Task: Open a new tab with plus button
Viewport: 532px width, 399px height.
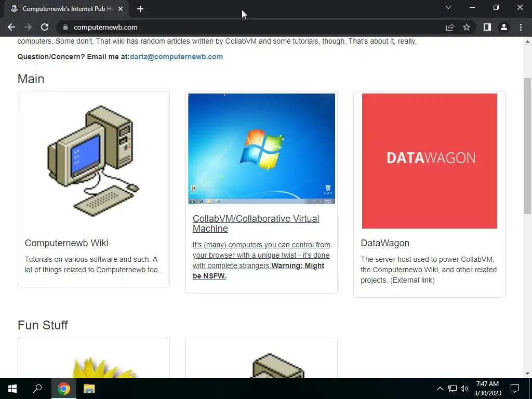Action: [x=140, y=9]
